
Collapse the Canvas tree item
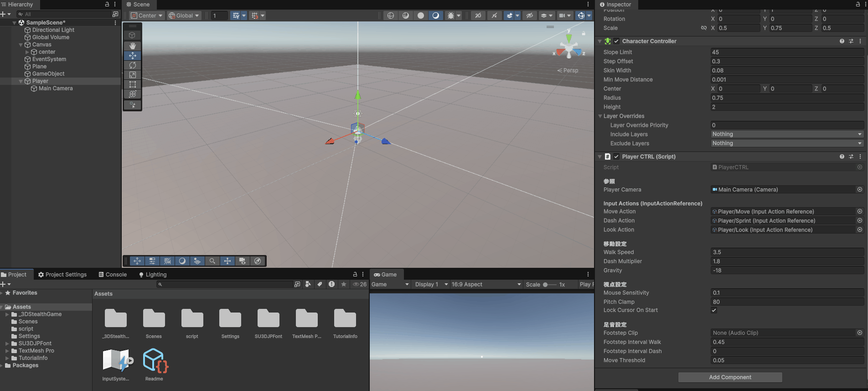point(21,45)
